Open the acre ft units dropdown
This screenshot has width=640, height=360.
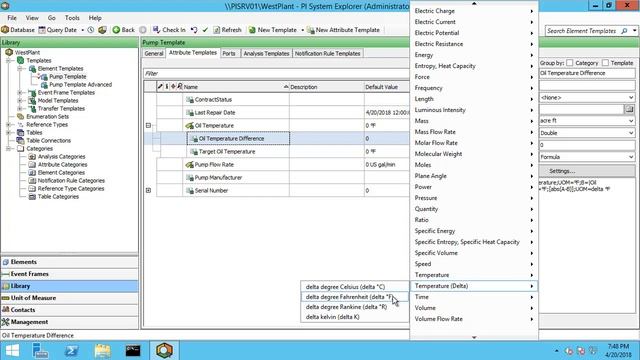631,121
